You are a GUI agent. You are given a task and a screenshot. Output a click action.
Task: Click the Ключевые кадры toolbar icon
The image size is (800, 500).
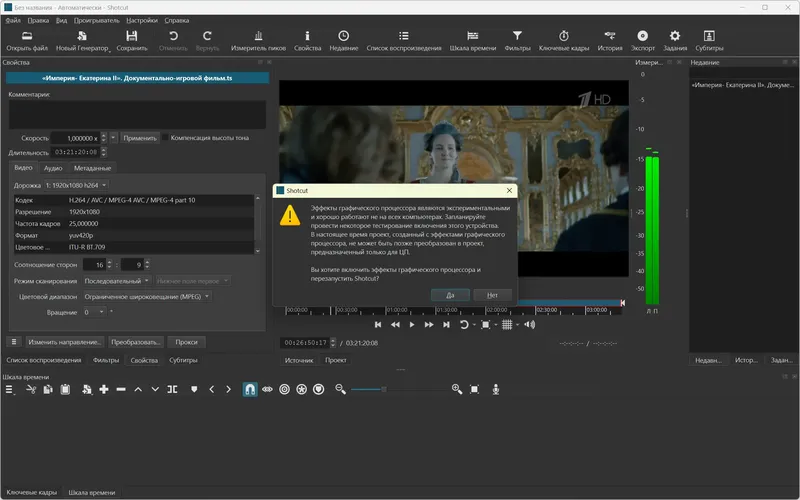565,36
